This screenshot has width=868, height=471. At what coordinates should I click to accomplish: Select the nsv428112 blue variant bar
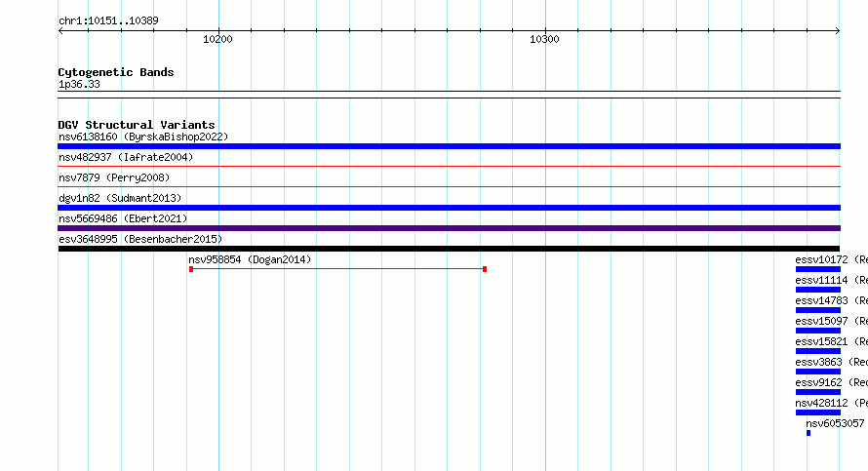click(818, 412)
